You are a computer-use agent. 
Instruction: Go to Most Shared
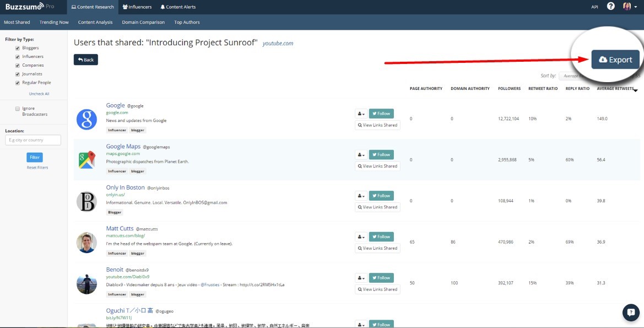(17, 22)
